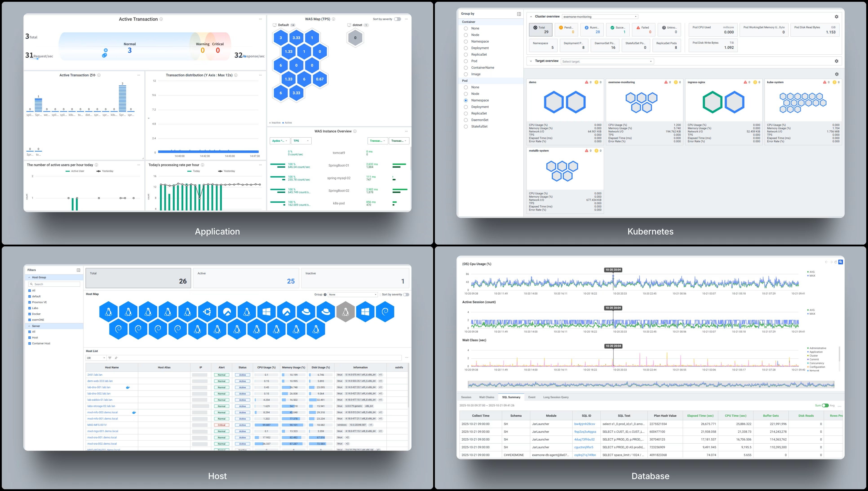Toggle the Sum/Avg switch in SQL Summary
Viewport: 868px width, 491px height.
tap(825, 405)
